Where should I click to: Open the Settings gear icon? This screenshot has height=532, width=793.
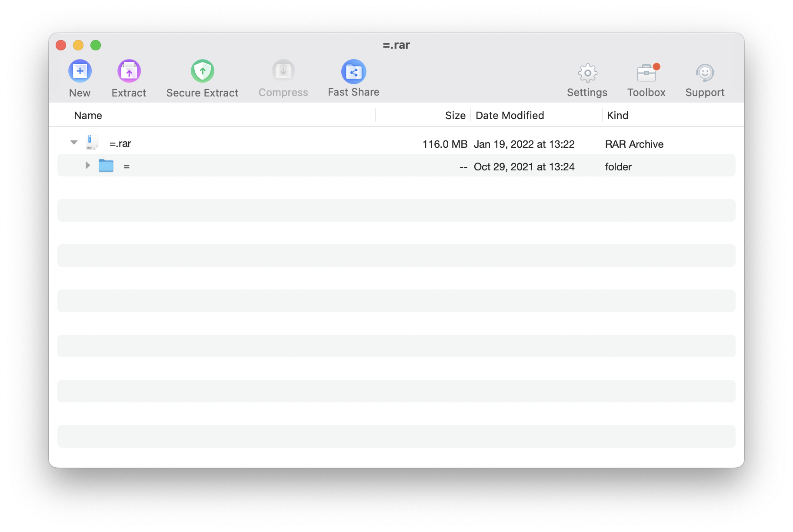[587, 73]
